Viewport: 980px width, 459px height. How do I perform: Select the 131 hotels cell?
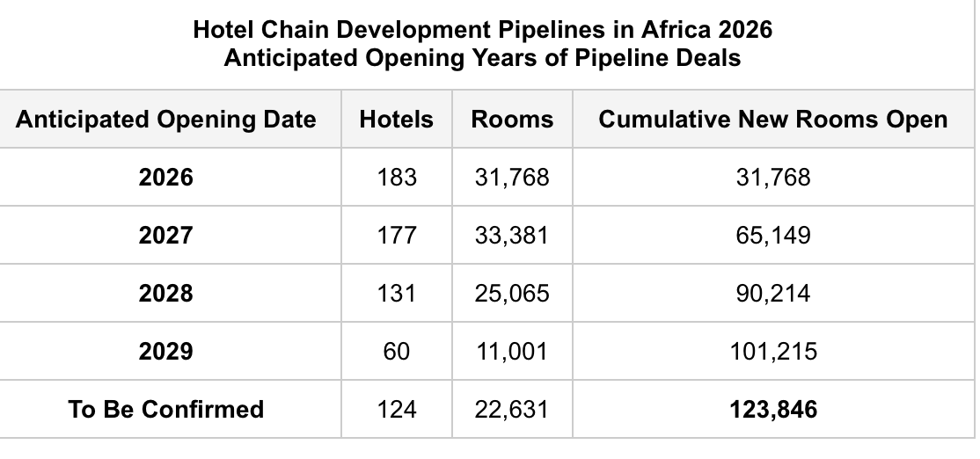pos(396,294)
